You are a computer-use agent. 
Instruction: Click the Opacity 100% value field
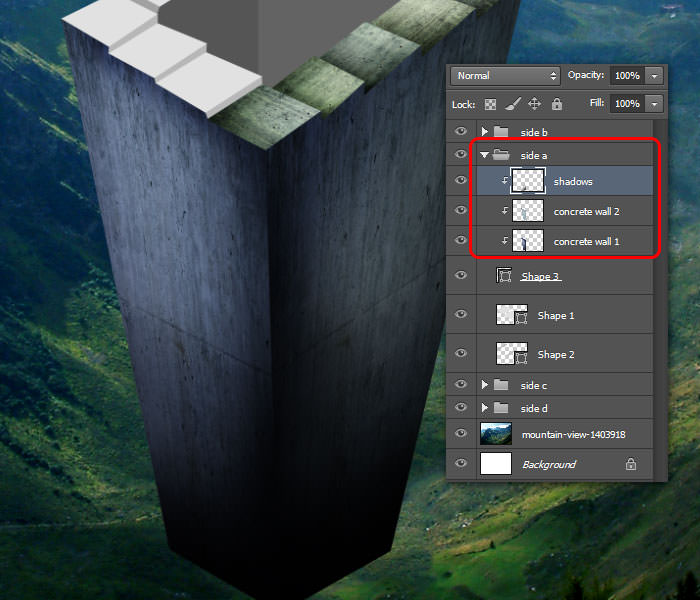point(628,76)
